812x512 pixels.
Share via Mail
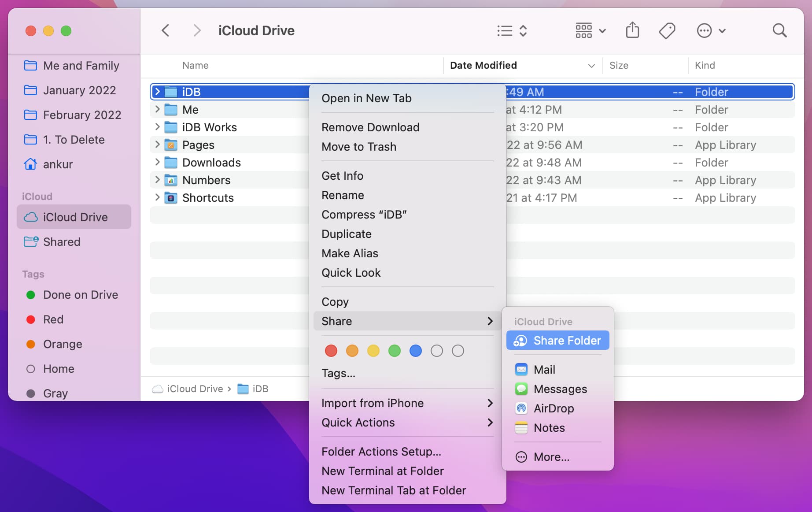click(557, 370)
